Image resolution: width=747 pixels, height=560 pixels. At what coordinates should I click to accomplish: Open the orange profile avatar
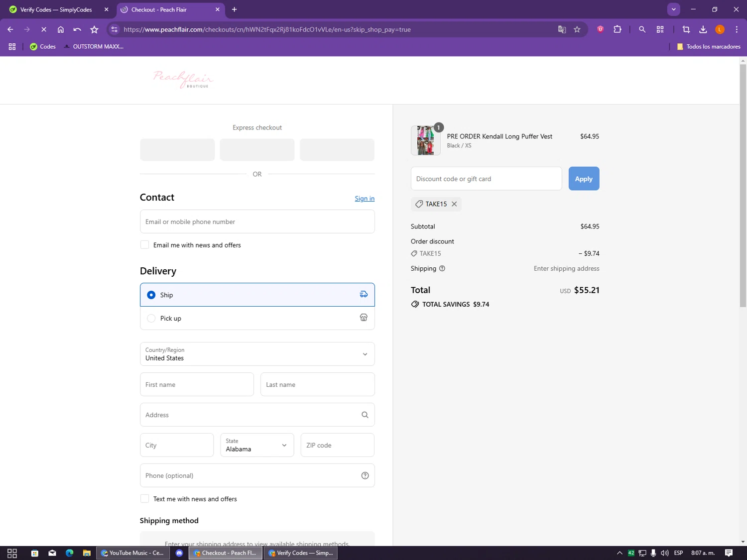[720, 29]
